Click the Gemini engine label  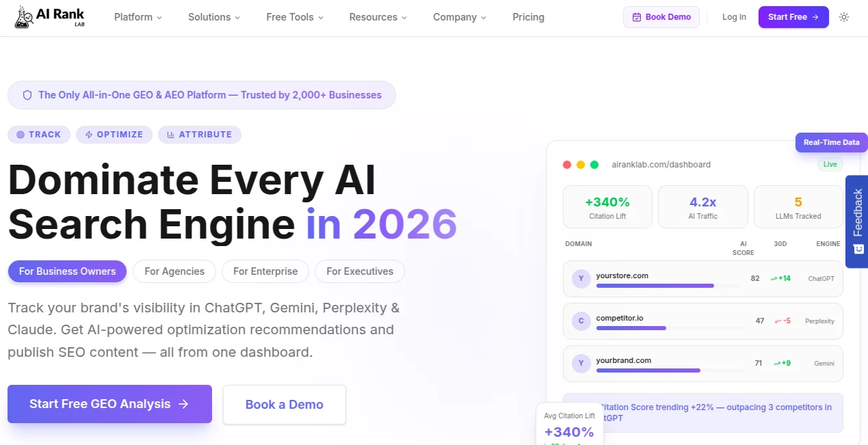824,364
